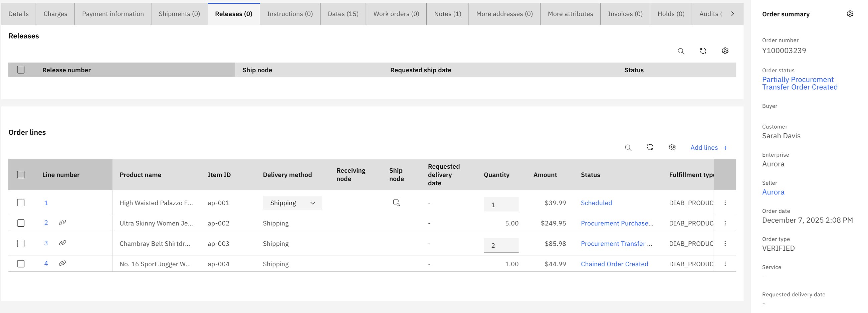This screenshot has height=313, width=868.
Task: View the Dates (15) tab
Action: pos(343,14)
